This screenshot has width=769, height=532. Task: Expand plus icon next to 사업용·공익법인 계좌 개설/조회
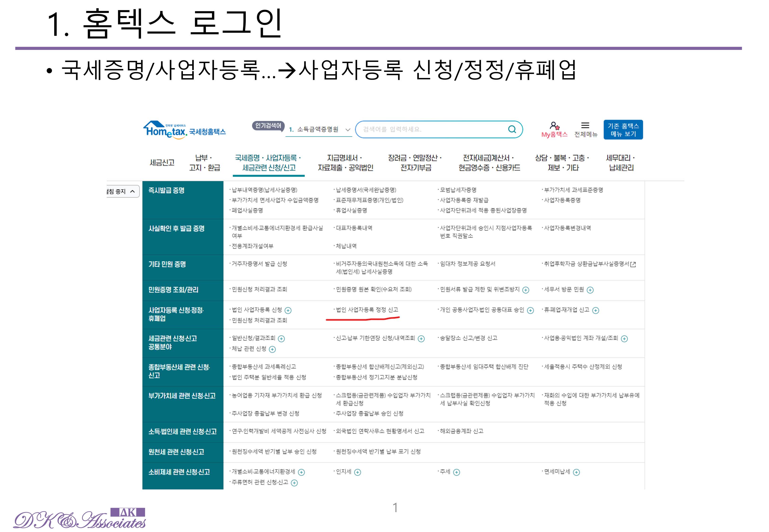pos(625,339)
